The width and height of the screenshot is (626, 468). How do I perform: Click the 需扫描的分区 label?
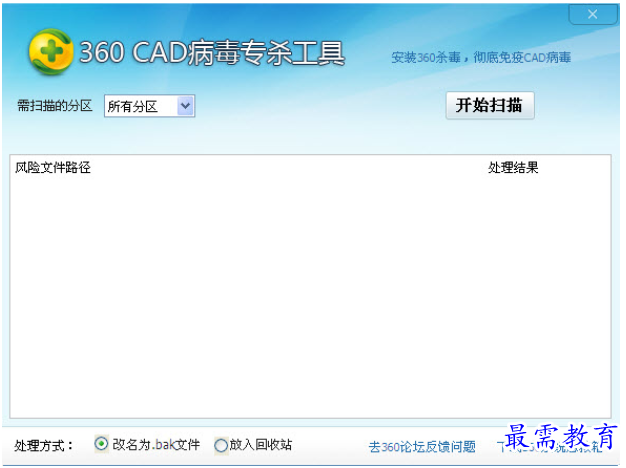55,106
